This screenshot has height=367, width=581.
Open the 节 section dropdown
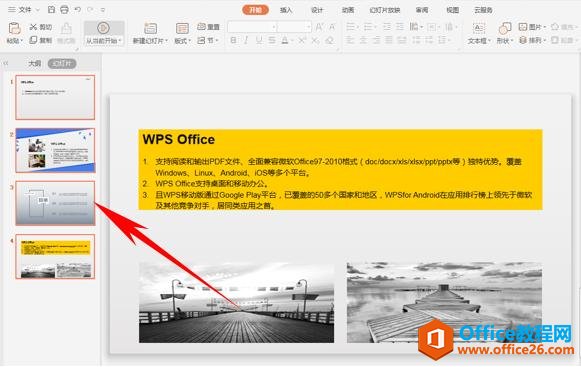tap(208, 40)
